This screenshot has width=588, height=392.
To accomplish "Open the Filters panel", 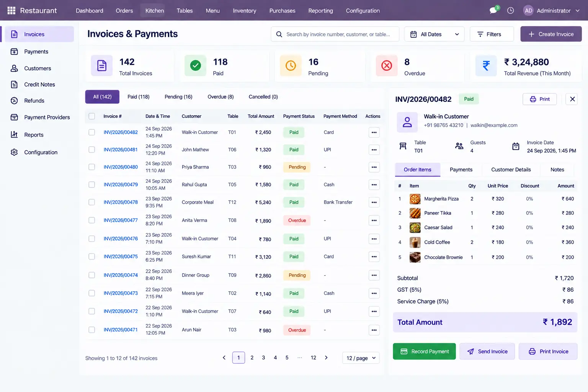I will pyautogui.click(x=492, y=34).
